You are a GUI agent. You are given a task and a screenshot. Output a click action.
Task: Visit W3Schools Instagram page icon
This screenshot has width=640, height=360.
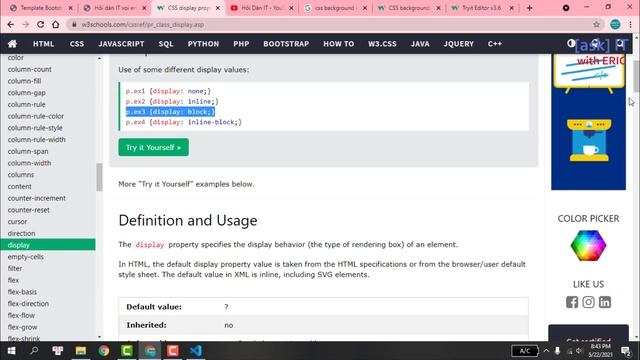point(588,302)
